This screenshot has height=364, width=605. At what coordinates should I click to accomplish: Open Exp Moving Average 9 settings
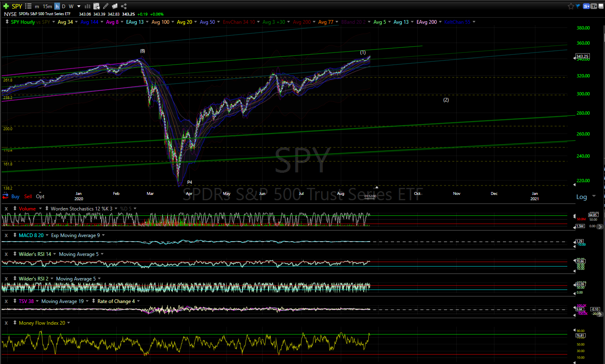pos(75,235)
